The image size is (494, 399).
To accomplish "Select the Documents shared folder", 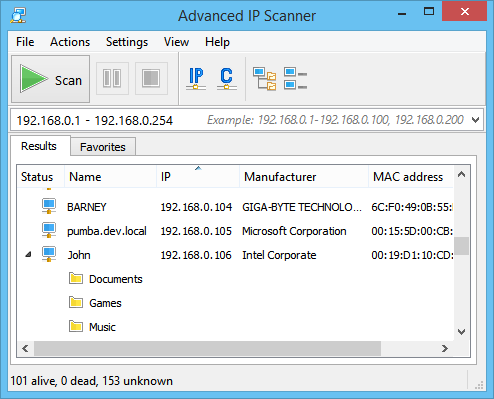I will tap(106, 279).
